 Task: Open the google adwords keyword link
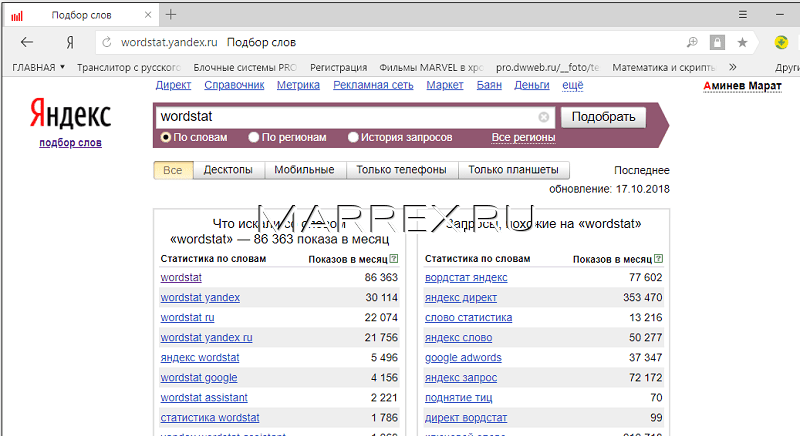coord(463,357)
